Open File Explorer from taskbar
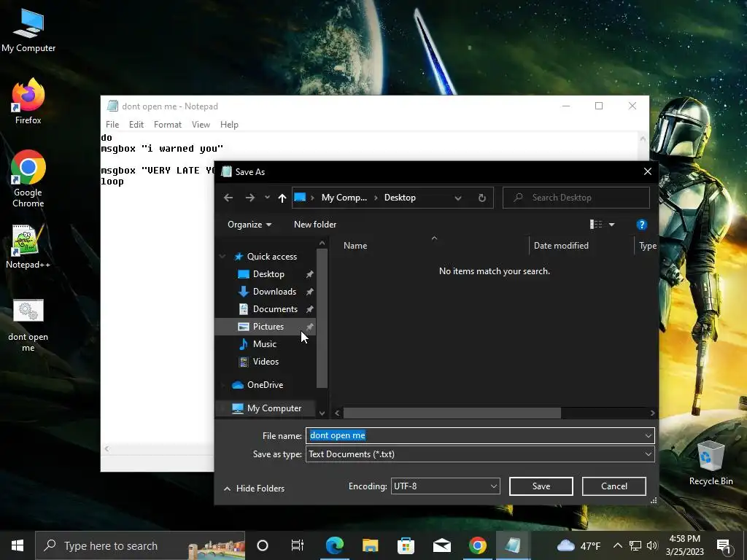Screen dimensions: 747x560 [370, 545]
